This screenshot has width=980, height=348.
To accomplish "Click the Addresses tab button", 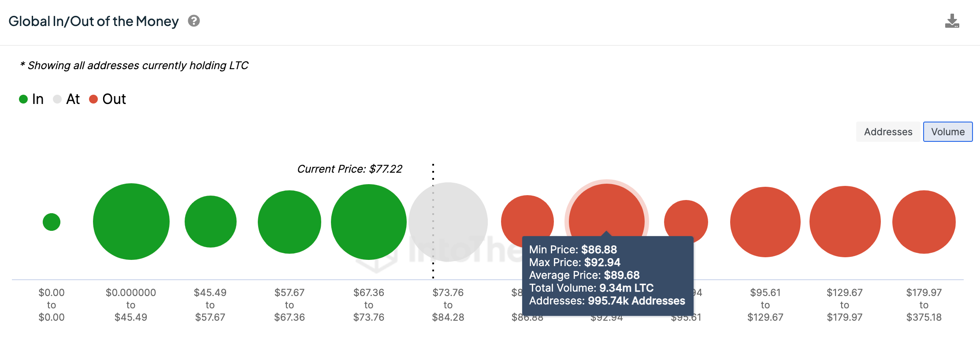I will click(888, 132).
